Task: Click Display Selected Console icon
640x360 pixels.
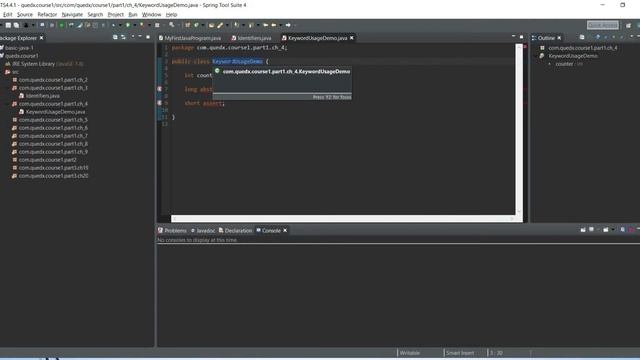Action: tap(591, 230)
